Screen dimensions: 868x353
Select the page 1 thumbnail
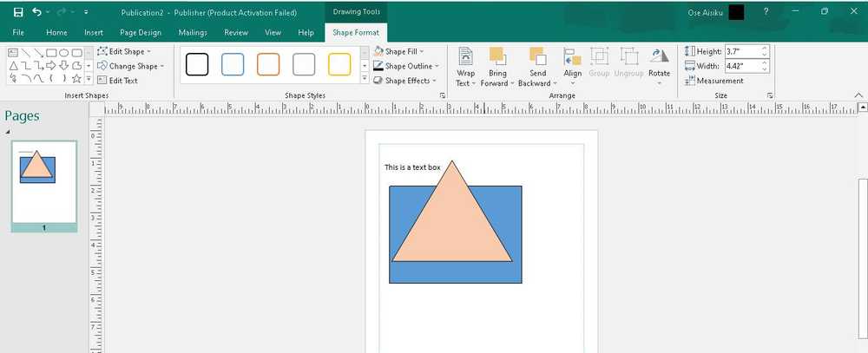coord(44,186)
